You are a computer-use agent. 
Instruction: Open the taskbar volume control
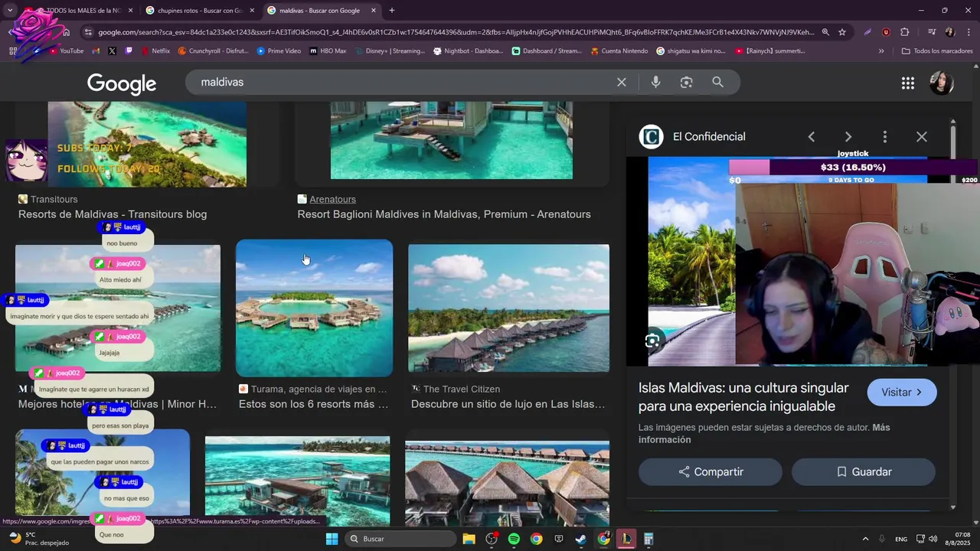(x=933, y=539)
